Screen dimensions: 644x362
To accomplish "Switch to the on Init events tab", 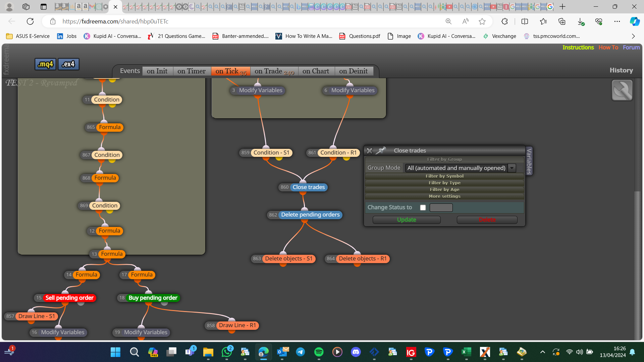I will (157, 71).
